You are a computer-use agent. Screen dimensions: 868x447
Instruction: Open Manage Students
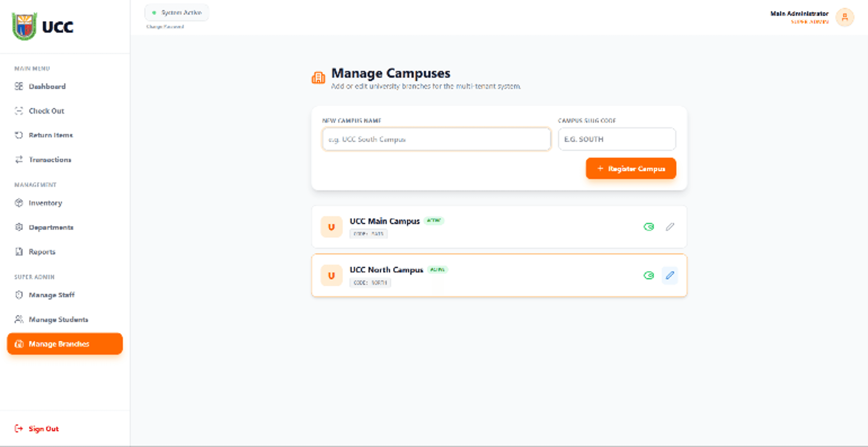pyautogui.click(x=65, y=319)
